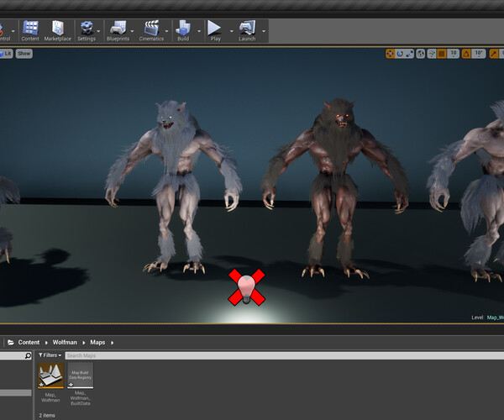Select the rotate gizmo mode
504x420 pixels.
coord(400,54)
